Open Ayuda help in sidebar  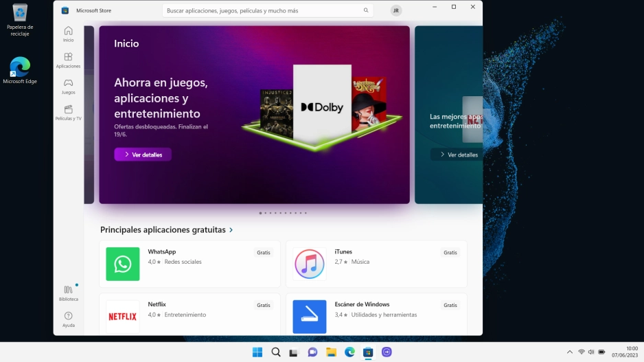(68, 319)
